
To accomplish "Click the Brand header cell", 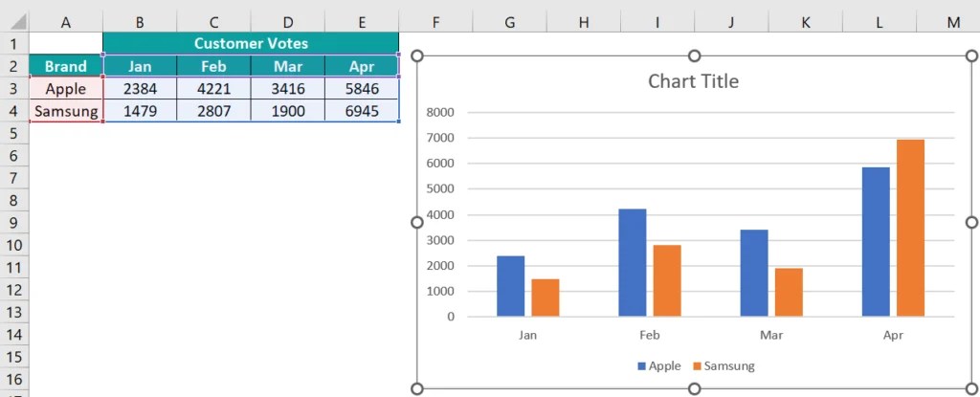I will [x=66, y=66].
